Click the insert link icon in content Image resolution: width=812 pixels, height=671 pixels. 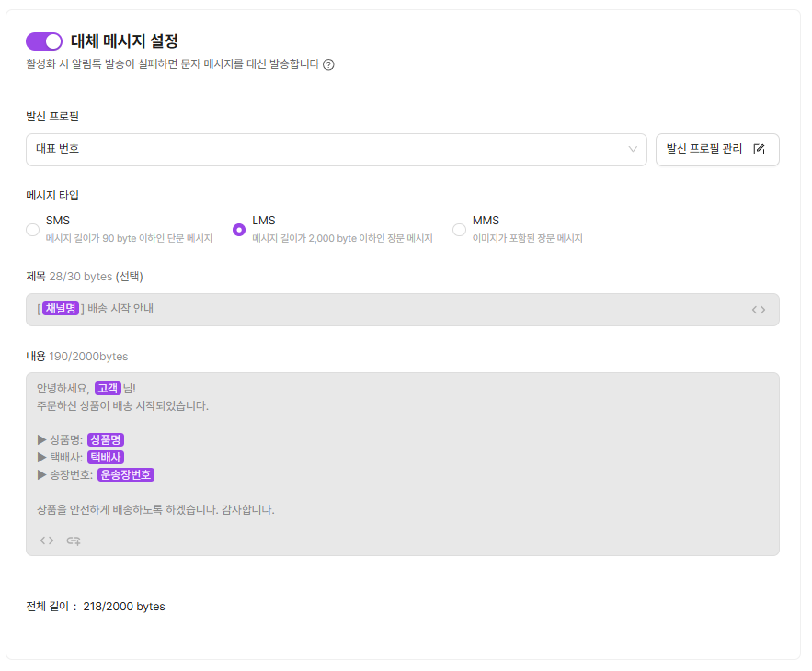pyautogui.click(x=74, y=540)
